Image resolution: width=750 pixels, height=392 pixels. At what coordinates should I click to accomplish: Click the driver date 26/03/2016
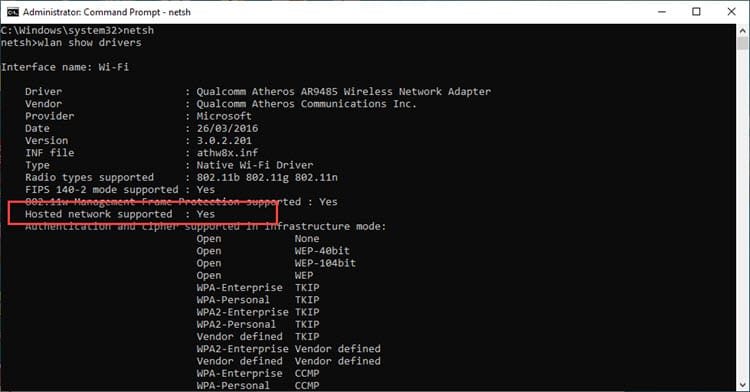pyautogui.click(x=227, y=128)
